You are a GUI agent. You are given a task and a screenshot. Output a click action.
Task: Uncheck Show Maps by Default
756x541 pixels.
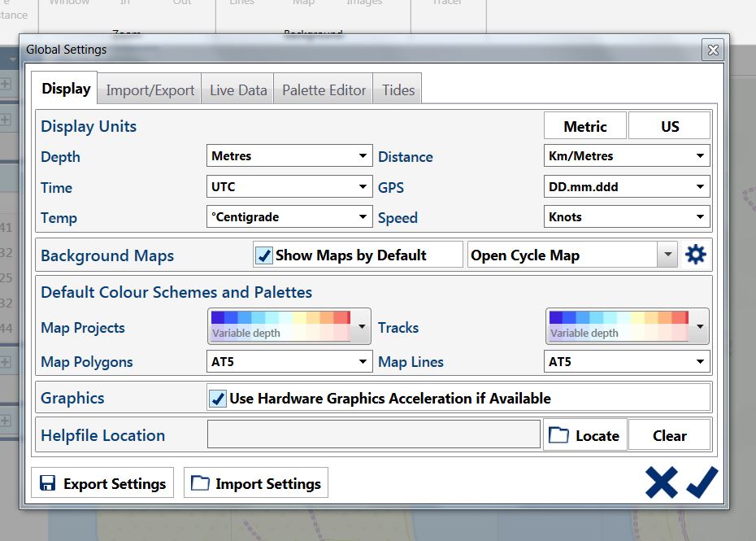tap(264, 255)
